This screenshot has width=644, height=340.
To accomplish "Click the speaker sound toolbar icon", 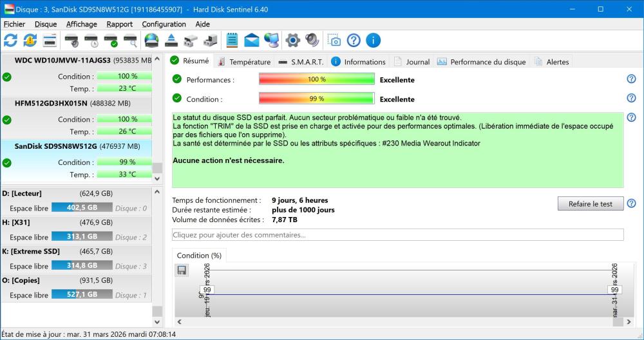I will pyautogui.click(x=312, y=40).
